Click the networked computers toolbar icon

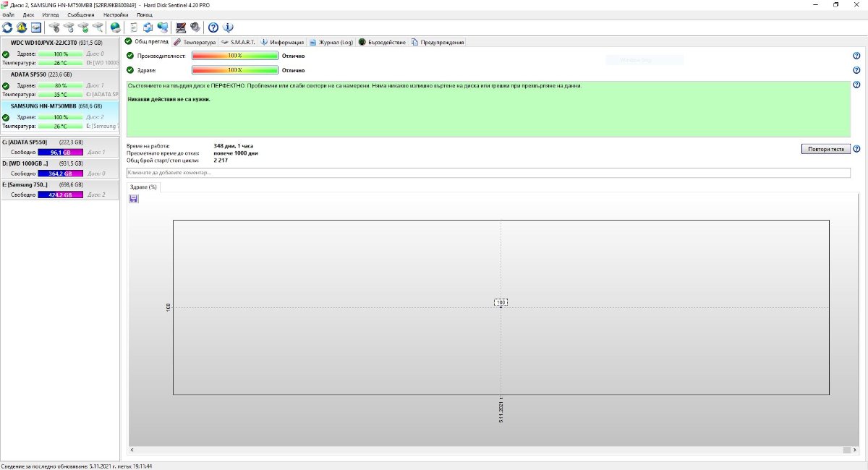coord(163,27)
